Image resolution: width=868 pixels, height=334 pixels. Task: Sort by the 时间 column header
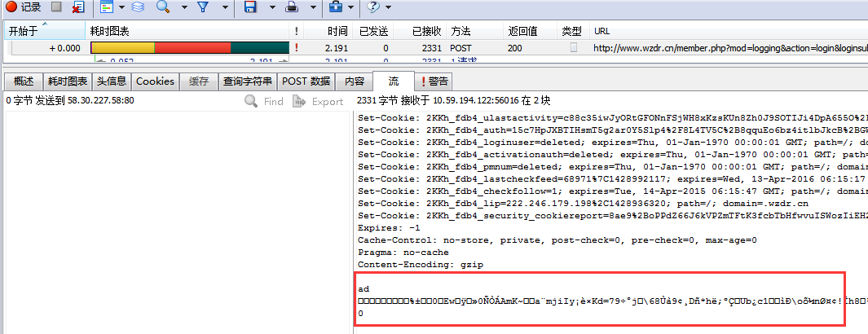click(328, 31)
